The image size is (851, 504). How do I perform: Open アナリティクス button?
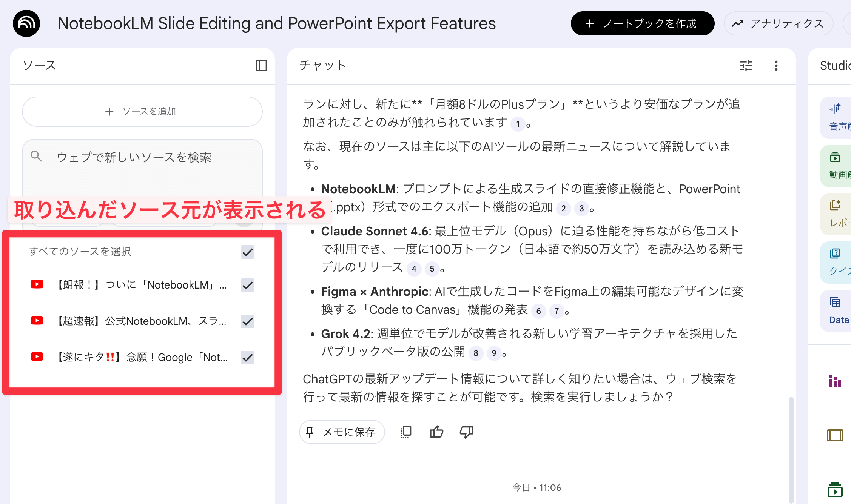coord(778,23)
